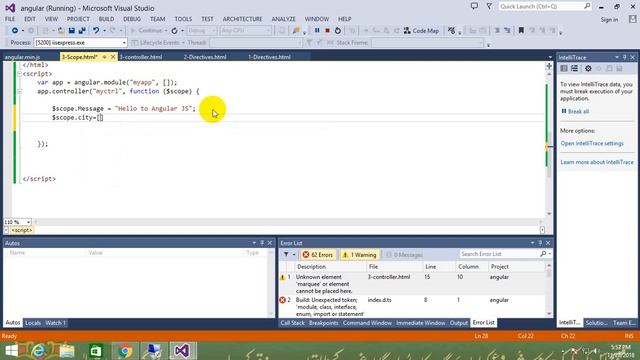Click the script tag breadcrumb in editor

click(22, 230)
